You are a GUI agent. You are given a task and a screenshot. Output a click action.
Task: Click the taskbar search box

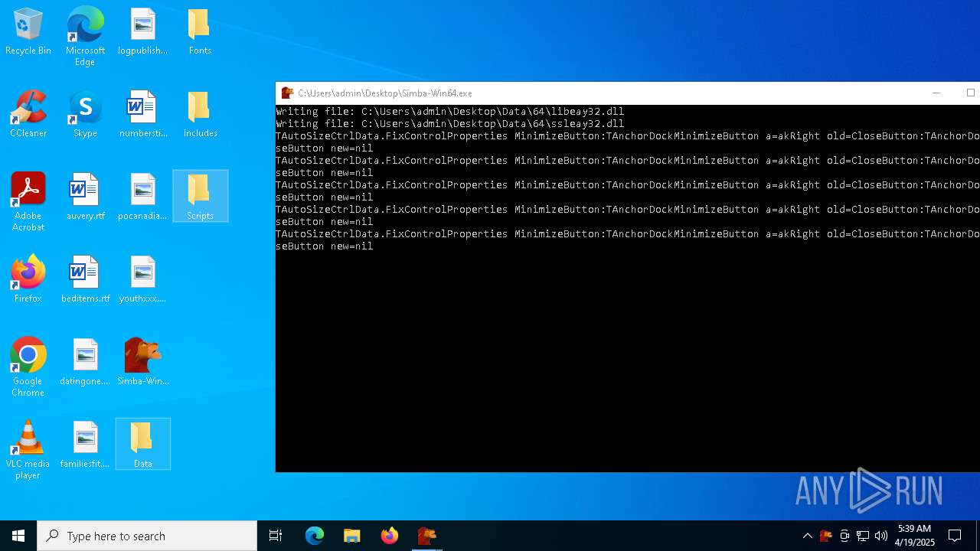[x=147, y=536]
